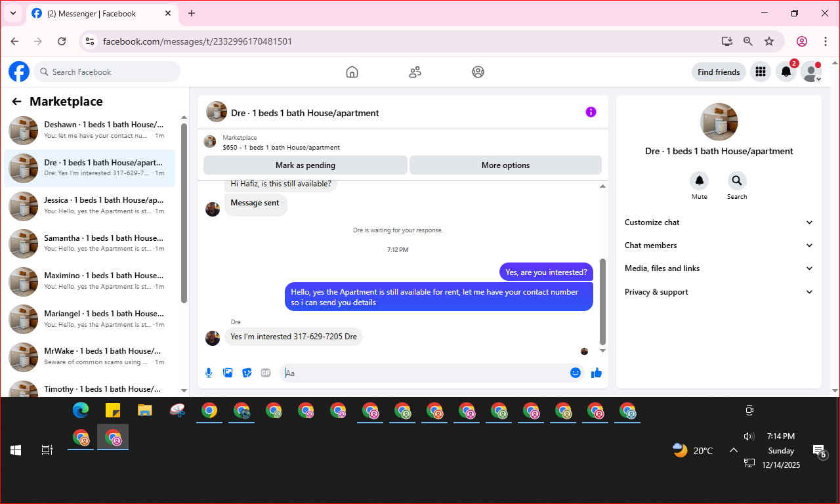Click Dre listing title in chat header
Image resolution: width=840 pixels, height=504 pixels.
305,113
